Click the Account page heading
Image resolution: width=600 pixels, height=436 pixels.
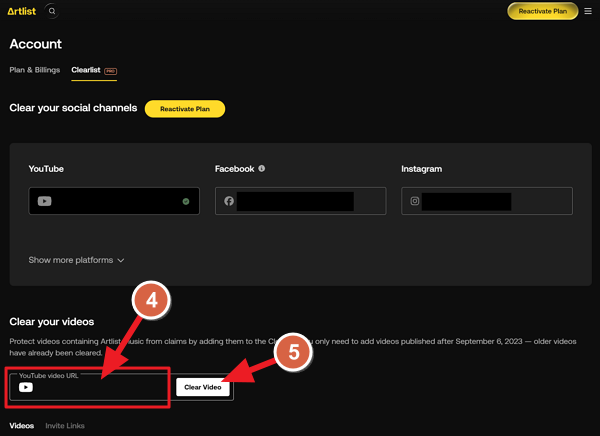(36, 44)
